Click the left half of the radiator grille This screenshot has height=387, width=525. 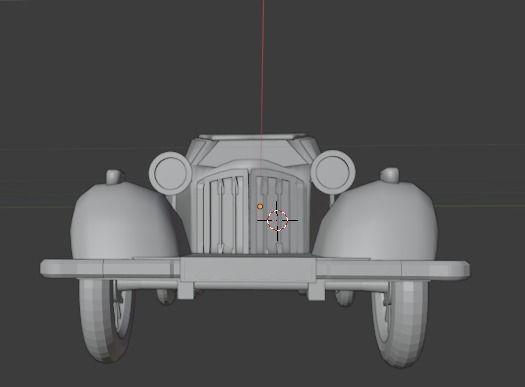[223, 213]
